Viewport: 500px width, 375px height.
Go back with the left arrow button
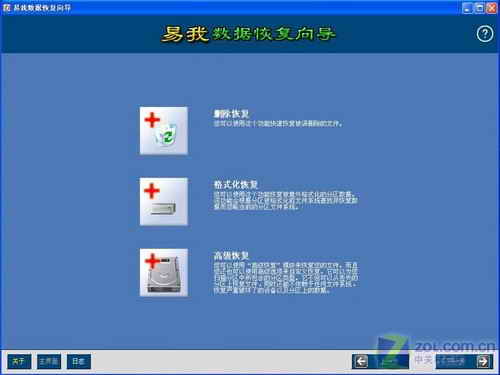click(380, 361)
